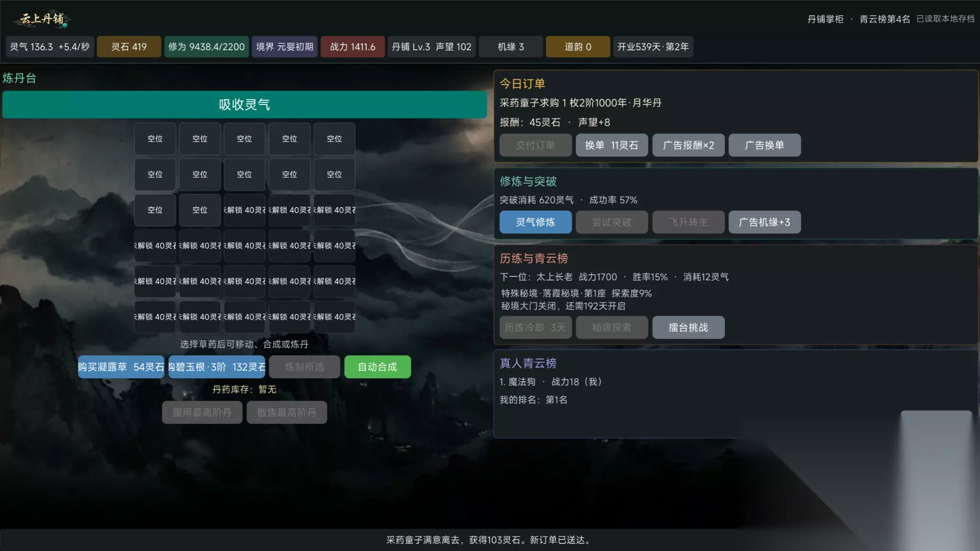Image resolution: width=980 pixels, height=551 pixels.
Task: Buy 凝露草 for 54 spirit stones
Action: [x=121, y=367]
